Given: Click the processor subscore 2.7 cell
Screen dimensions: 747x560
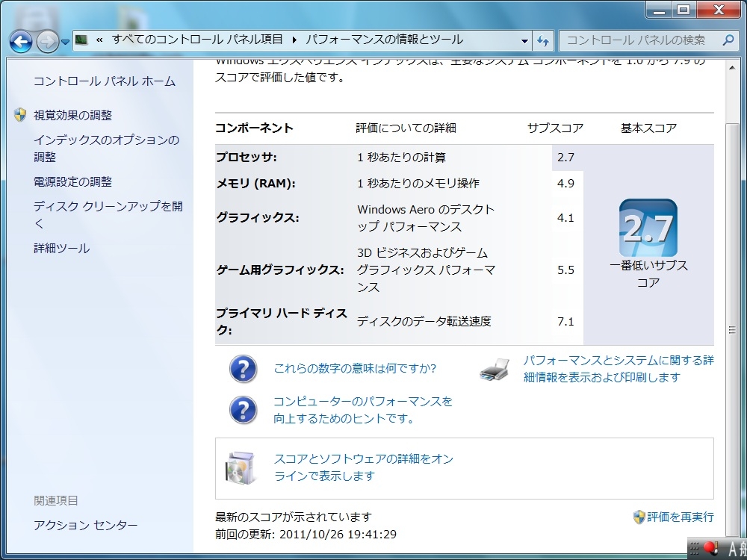Looking at the screenshot, I should tap(566, 158).
